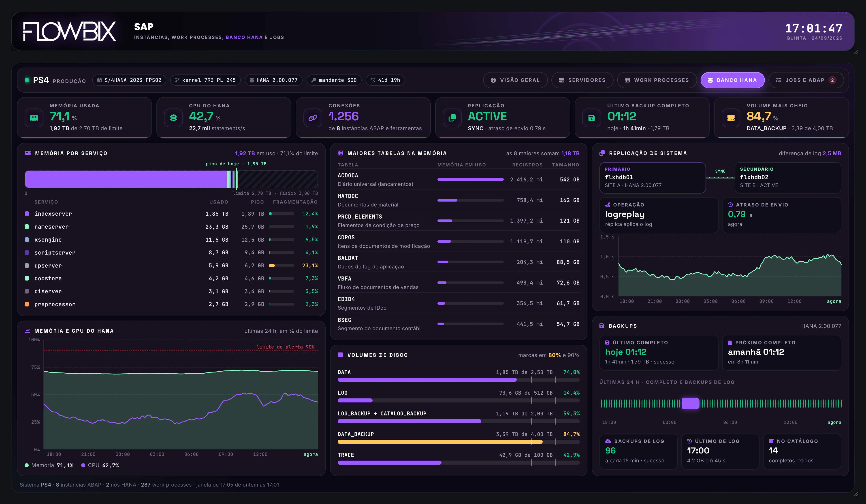Click the disk icon in Volume Mais Cheio card
866x504 pixels.
[731, 118]
